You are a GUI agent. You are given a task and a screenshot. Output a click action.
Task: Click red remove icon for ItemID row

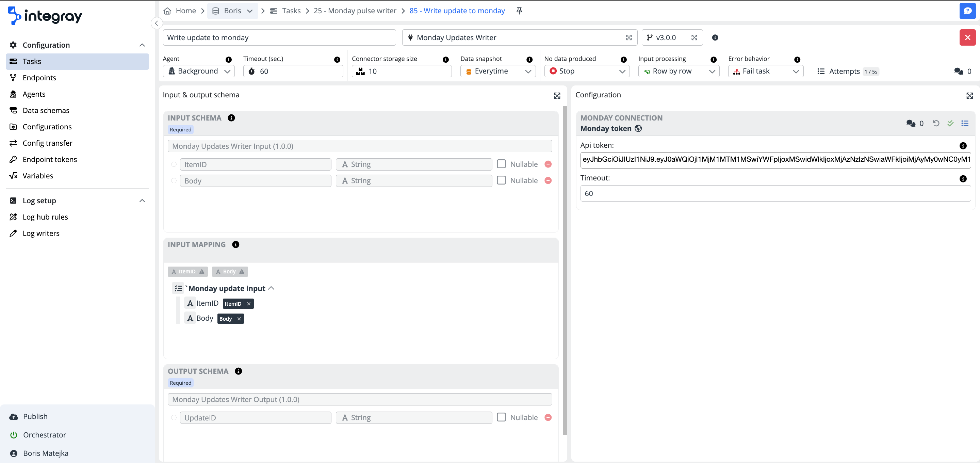tap(548, 164)
